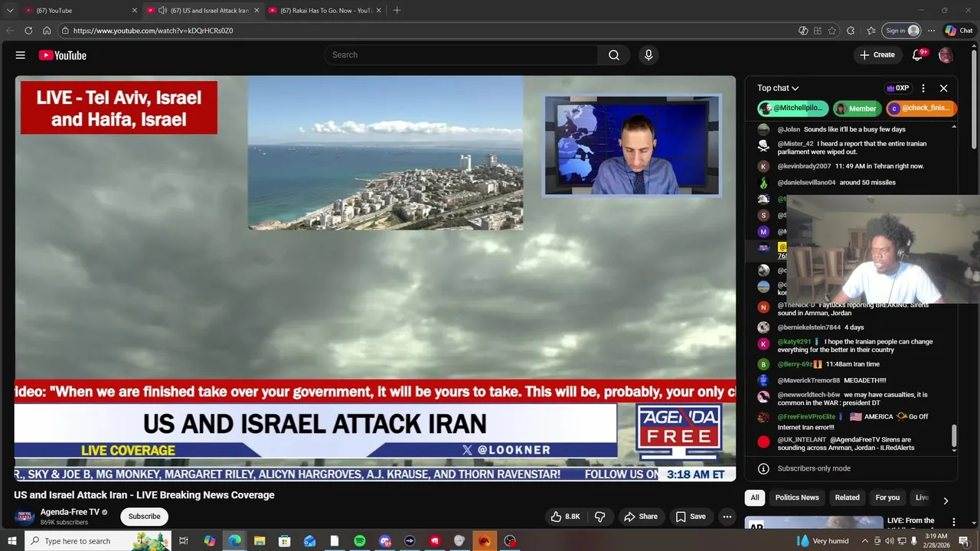This screenshot has height=551, width=980.
Task: Open Task View on the taskbar
Action: click(x=184, y=541)
